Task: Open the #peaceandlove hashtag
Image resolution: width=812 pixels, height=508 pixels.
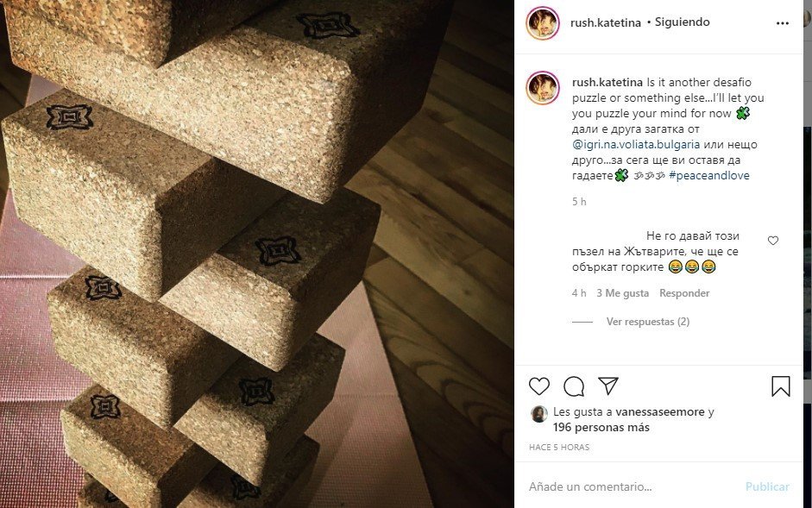Action: (x=708, y=176)
